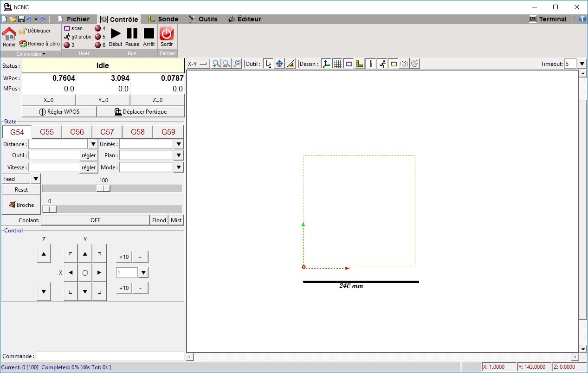Open the Fichier ribbon tab

click(74, 19)
